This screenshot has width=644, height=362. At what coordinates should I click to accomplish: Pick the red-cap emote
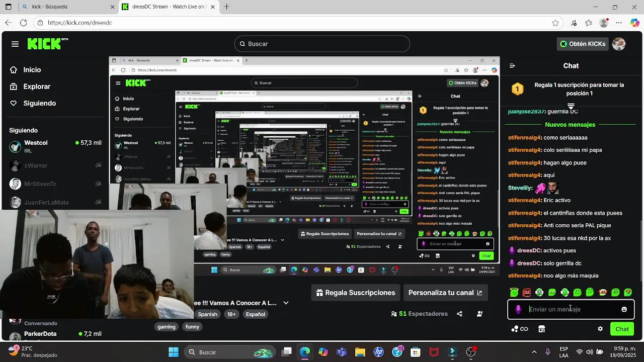[603, 292]
